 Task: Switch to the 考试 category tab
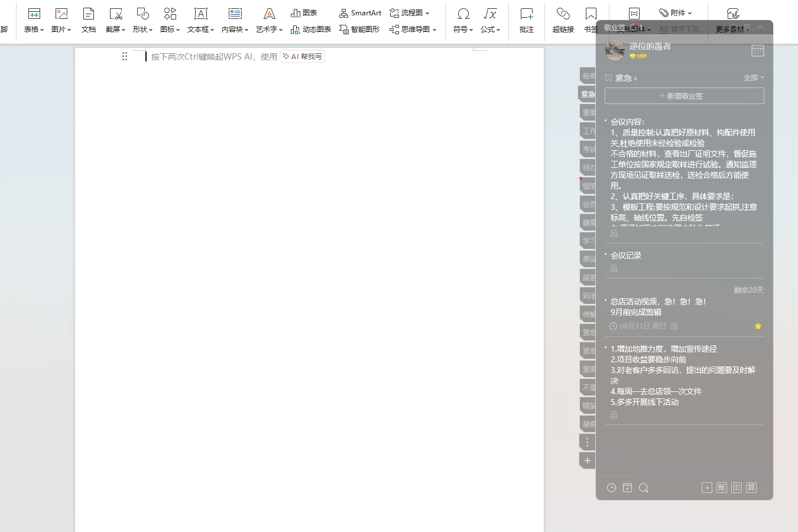coord(588,149)
